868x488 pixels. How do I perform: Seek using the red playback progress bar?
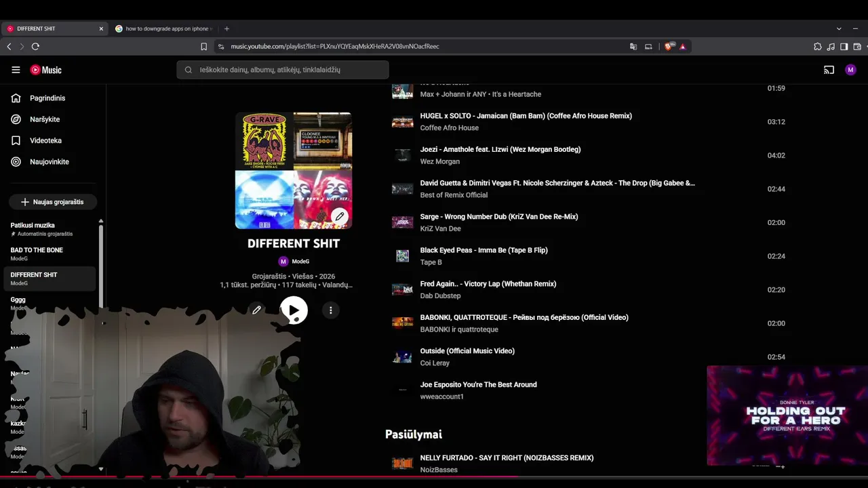pos(434,476)
